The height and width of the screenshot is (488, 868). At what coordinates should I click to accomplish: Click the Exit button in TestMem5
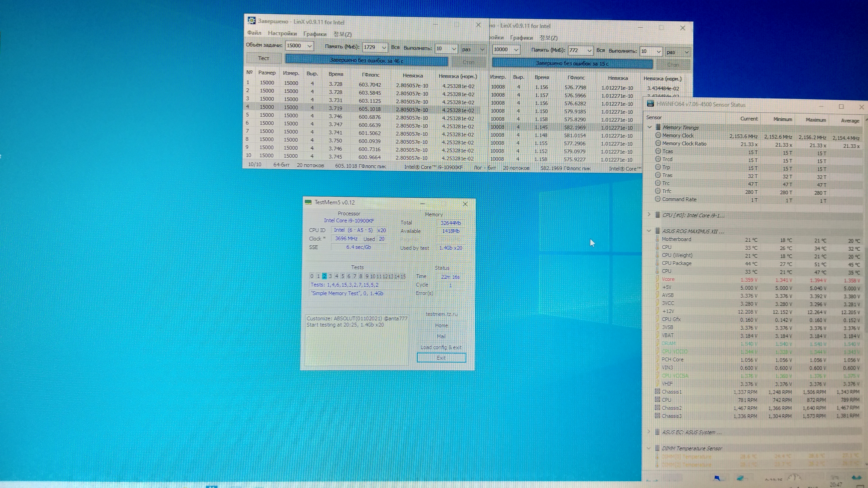[441, 358]
